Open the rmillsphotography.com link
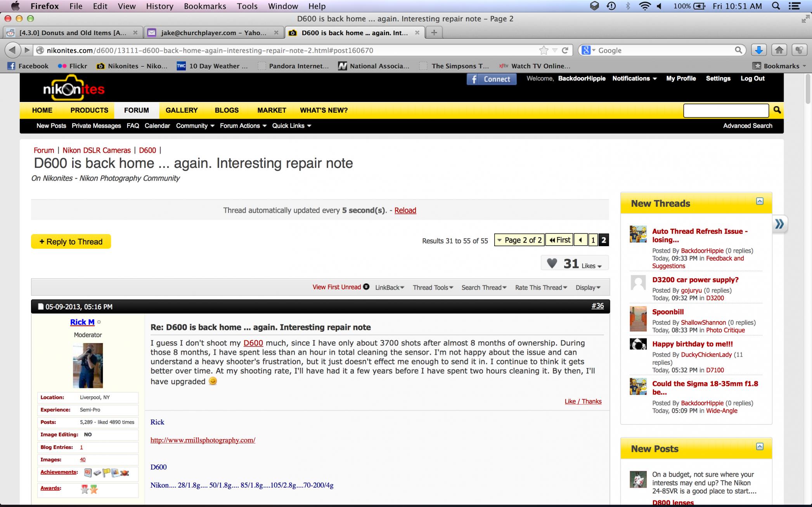This screenshot has width=812, height=507. [x=203, y=440]
